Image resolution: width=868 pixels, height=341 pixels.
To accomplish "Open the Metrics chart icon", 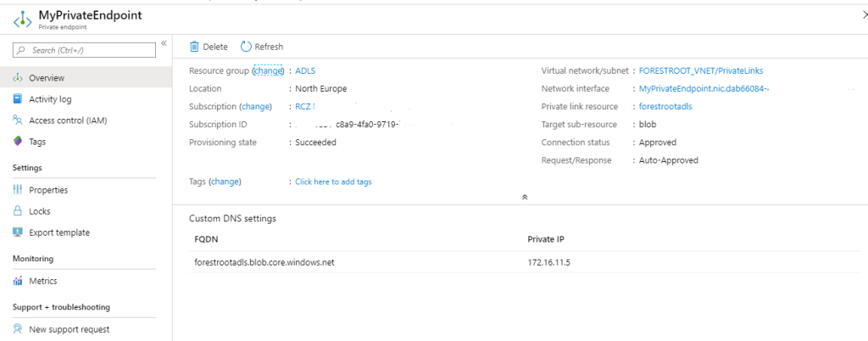I will [x=18, y=282].
